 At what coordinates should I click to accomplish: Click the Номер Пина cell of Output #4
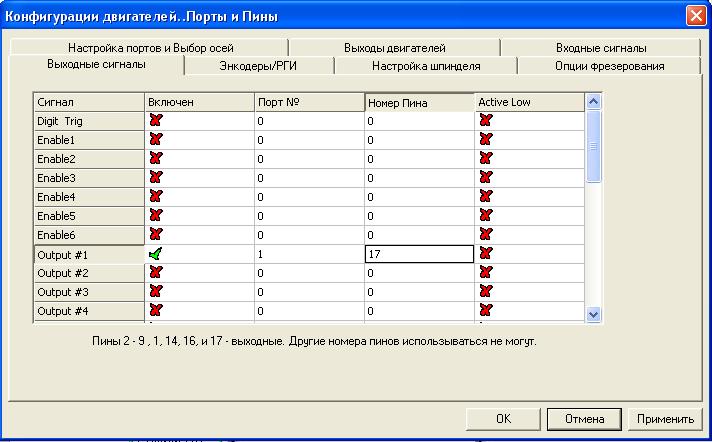pos(420,311)
